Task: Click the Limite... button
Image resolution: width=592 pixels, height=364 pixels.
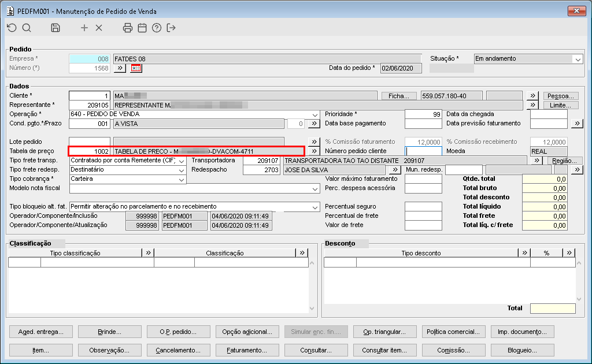Action: (x=561, y=105)
